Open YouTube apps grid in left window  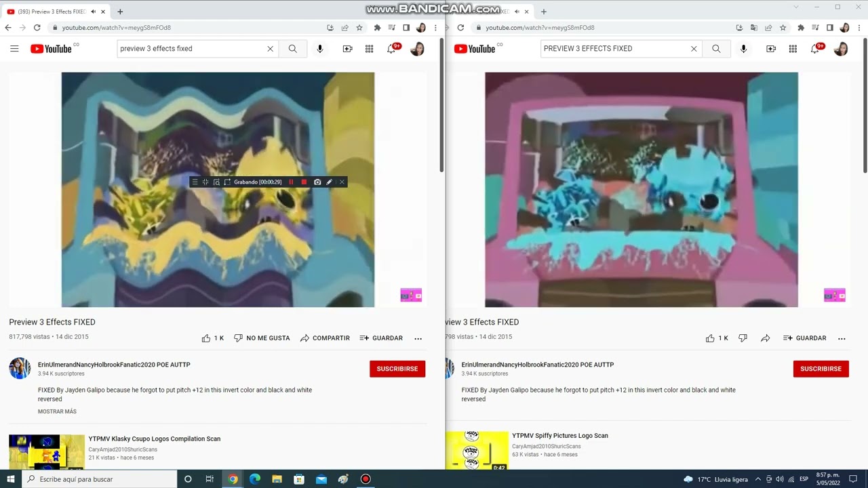click(x=369, y=49)
